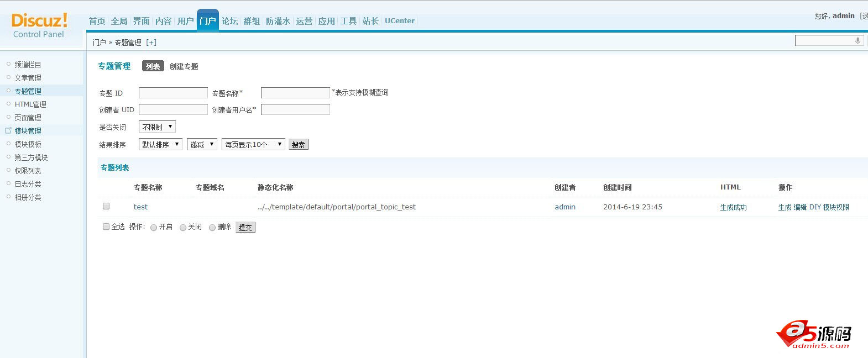This screenshot has height=358, width=868.
Task: Open 全局 in top navigation
Action: (x=119, y=21)
